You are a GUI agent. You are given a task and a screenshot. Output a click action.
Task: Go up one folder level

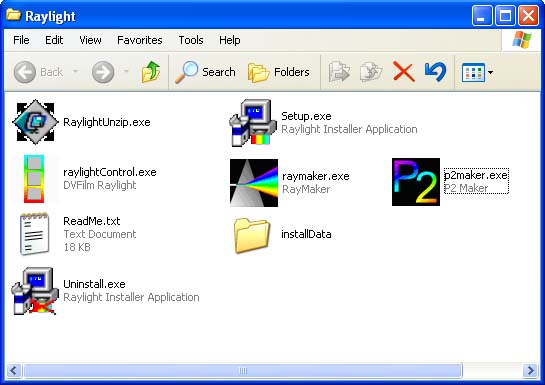(x=151, y=72)
